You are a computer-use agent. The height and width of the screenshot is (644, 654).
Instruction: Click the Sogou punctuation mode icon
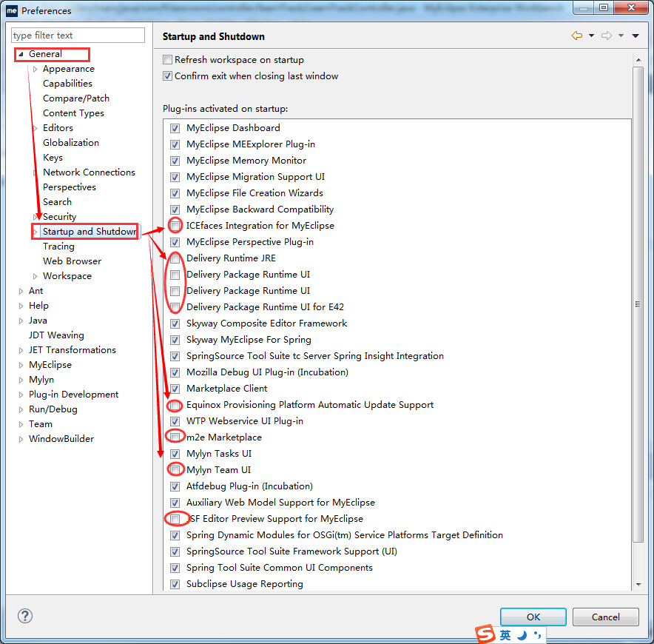pyautogui.click(x=537, y=635)
